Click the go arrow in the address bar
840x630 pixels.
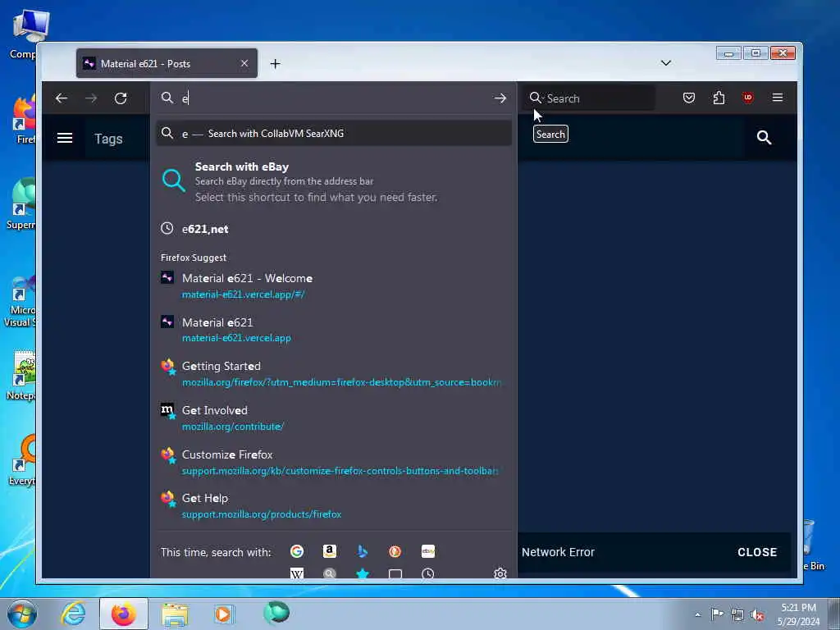pyautogui.click(x=500, y=98)
